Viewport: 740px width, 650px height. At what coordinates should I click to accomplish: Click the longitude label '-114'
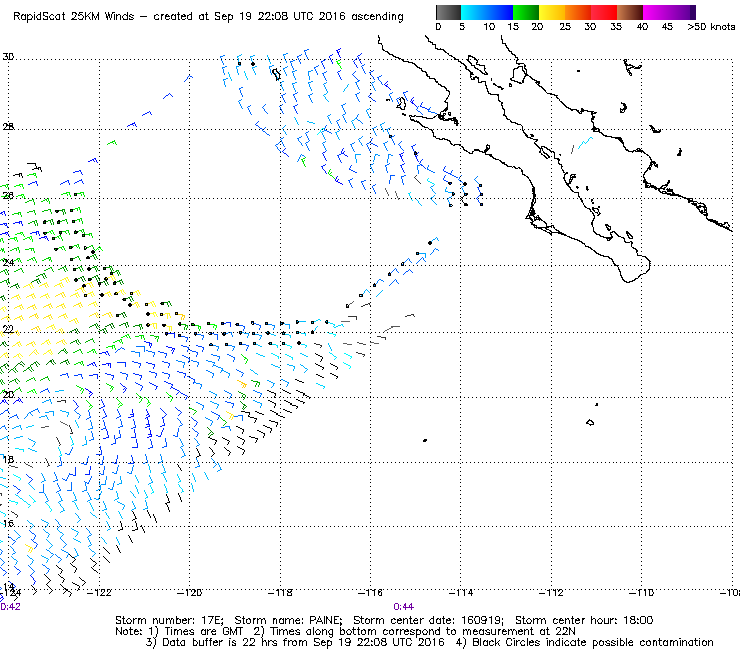click(x=461, y=593)
